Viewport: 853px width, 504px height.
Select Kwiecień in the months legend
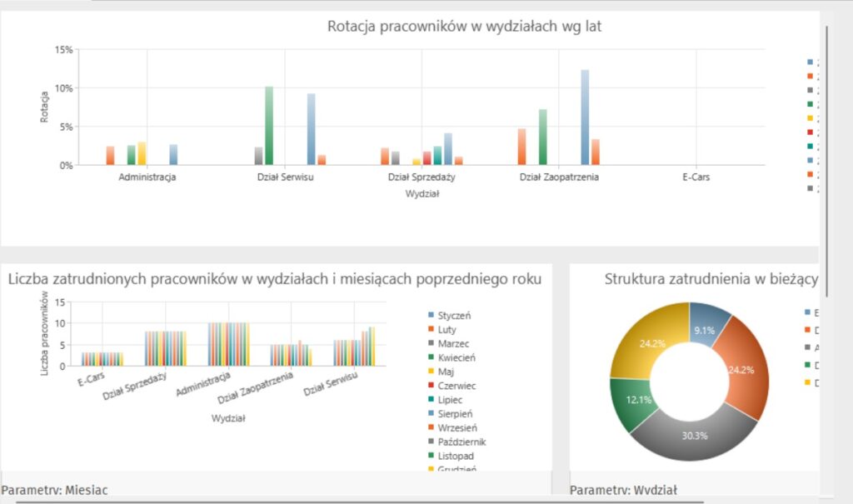[x=456, y=358]
